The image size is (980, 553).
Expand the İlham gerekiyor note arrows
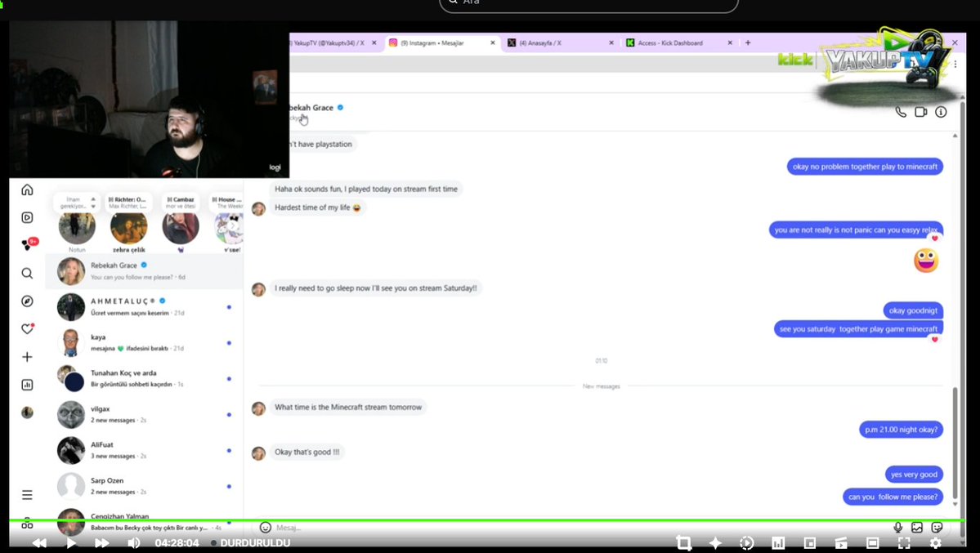tap(93, 203)
